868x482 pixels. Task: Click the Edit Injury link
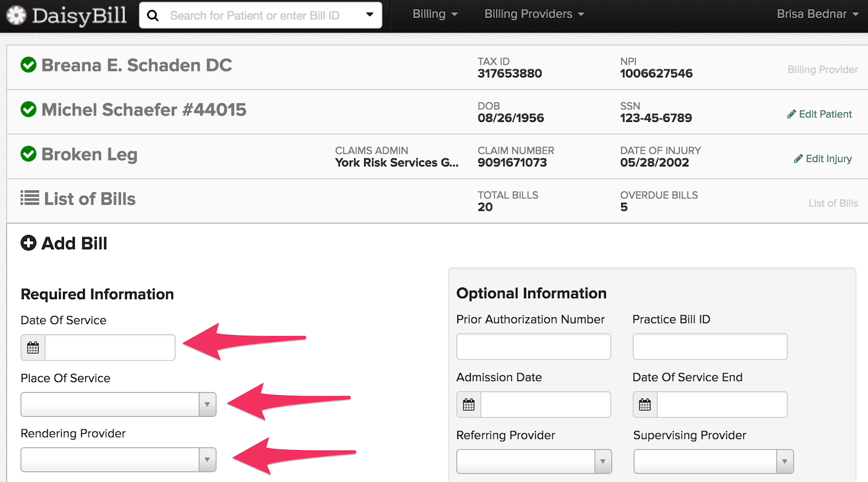[x=823, y=158]
